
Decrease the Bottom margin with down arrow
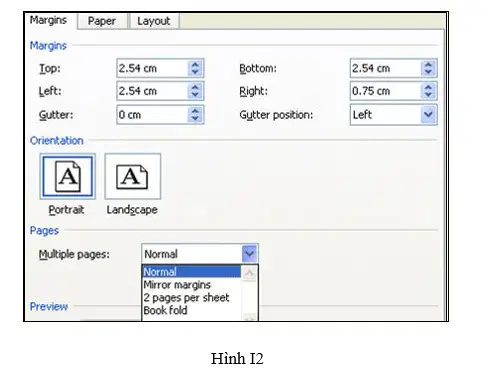tap(429, 72)
